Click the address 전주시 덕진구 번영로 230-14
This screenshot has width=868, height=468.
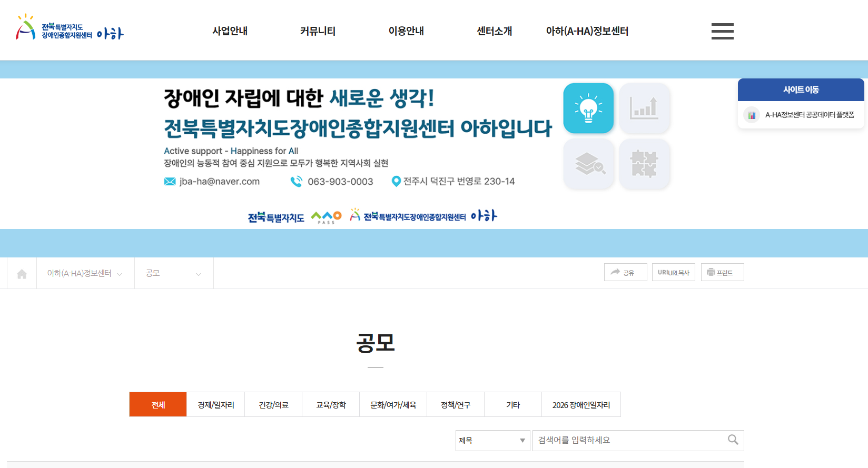(x=459, y=182)
